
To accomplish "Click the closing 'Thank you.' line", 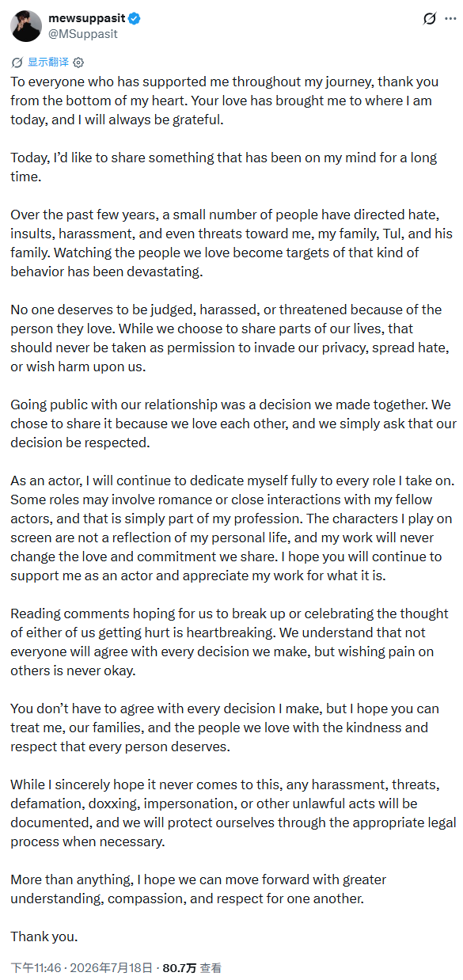I will pos(44,936).
